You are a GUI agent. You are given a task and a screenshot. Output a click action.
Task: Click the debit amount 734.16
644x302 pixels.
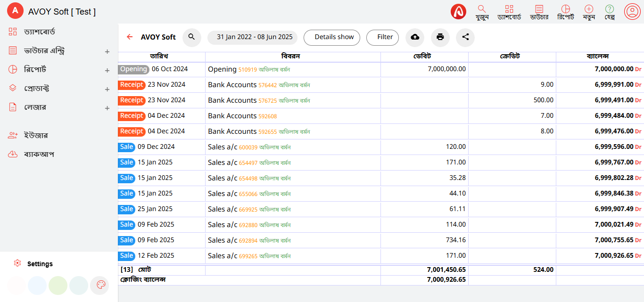click(x=456, y=240)
